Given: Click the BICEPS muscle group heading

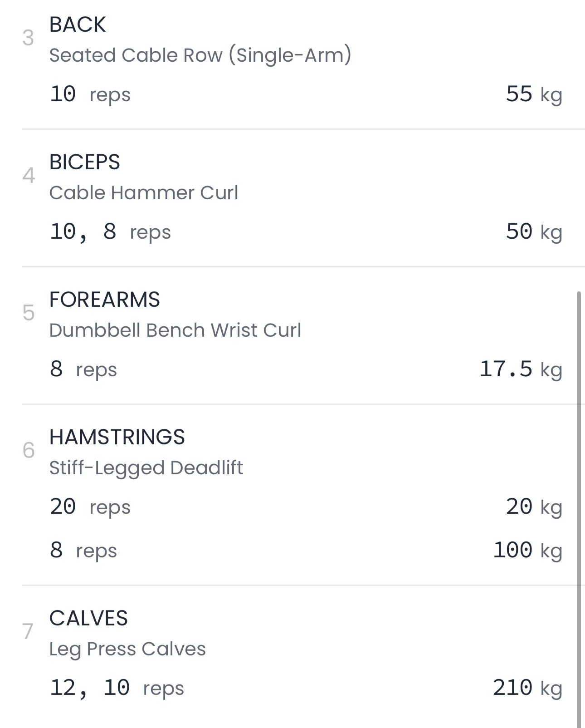Looking at the screenshot, I should pyautogui.click(x=84, y=162).
